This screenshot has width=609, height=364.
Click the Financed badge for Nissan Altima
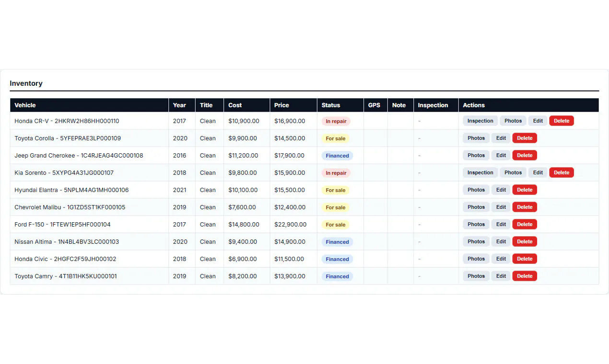click(337, 242)
